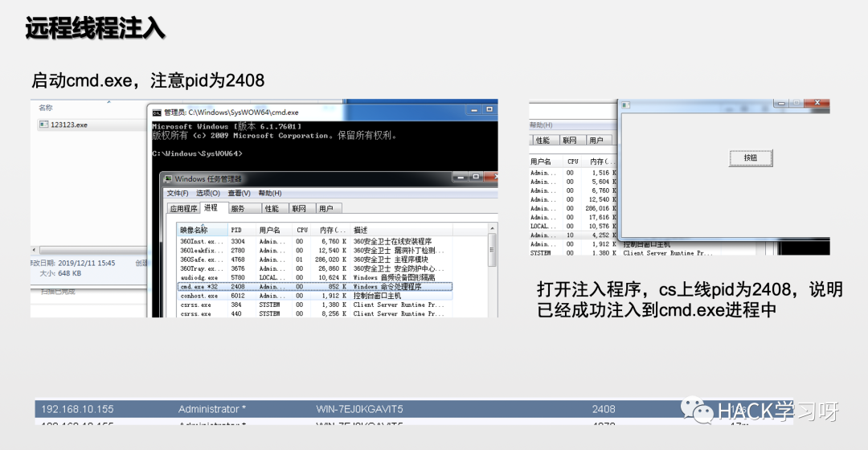Switch to 联网 tab in left Task Manager

301,209
